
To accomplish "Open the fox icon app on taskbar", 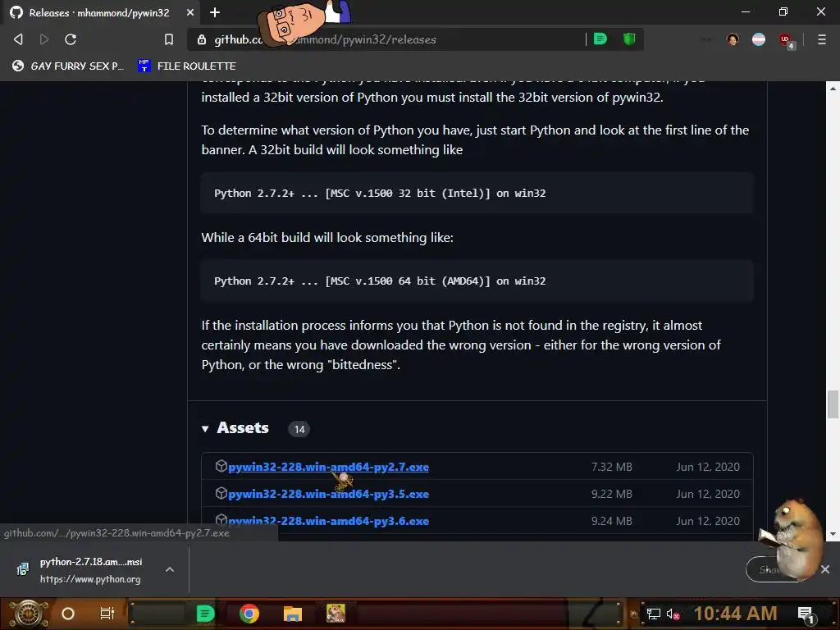I will coord(336,614).
